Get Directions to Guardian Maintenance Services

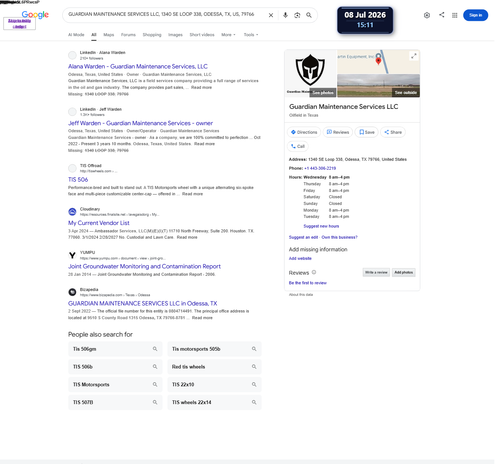click(x=304, y=132)
